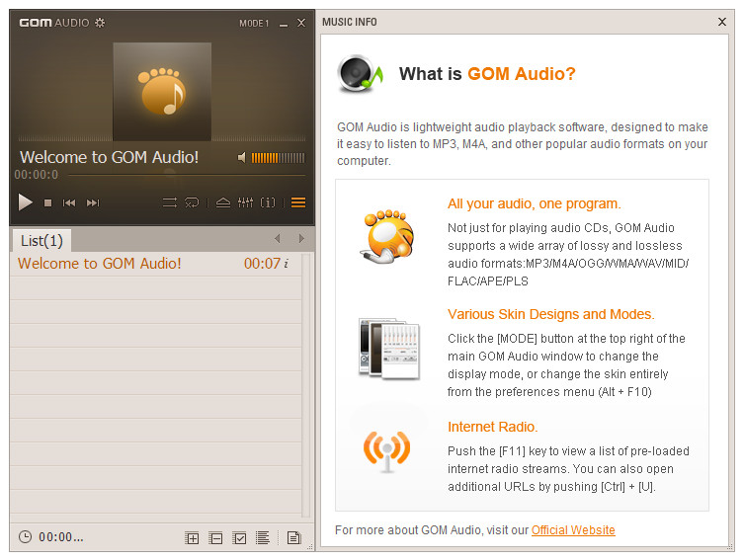This screenshot has width=744, height=560.
Task: Click the playlist vertical scrollbar
Action: (306, 385)
